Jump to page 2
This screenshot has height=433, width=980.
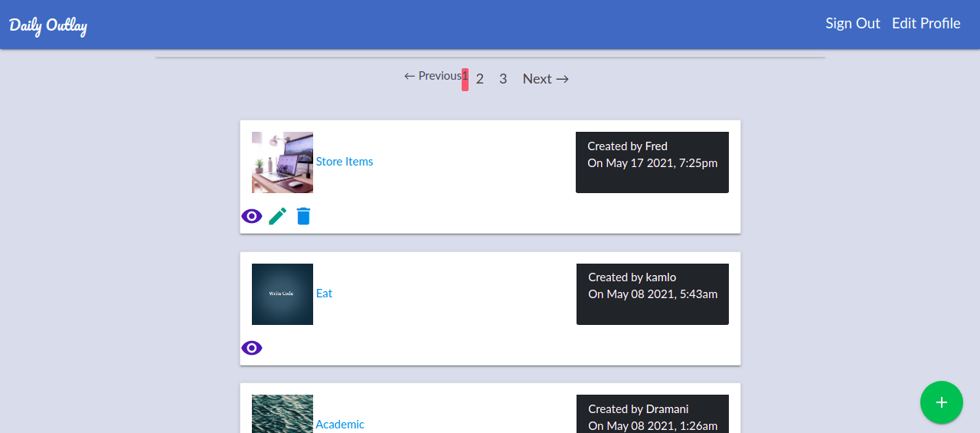pos(480,79)
